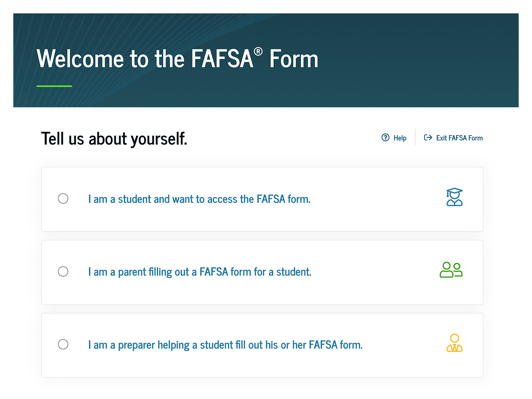Image resolution: width=532 pixels, height=399 pixels.
Task: Click the green two-person parent icon
Action: coord(451,270)
